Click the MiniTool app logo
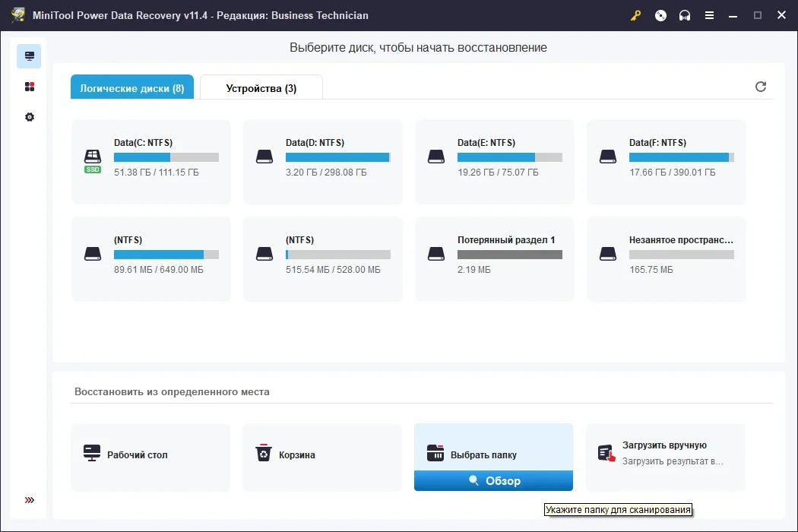Image resolution: width=798 pixels, height=532 pixels. point(18,15)
